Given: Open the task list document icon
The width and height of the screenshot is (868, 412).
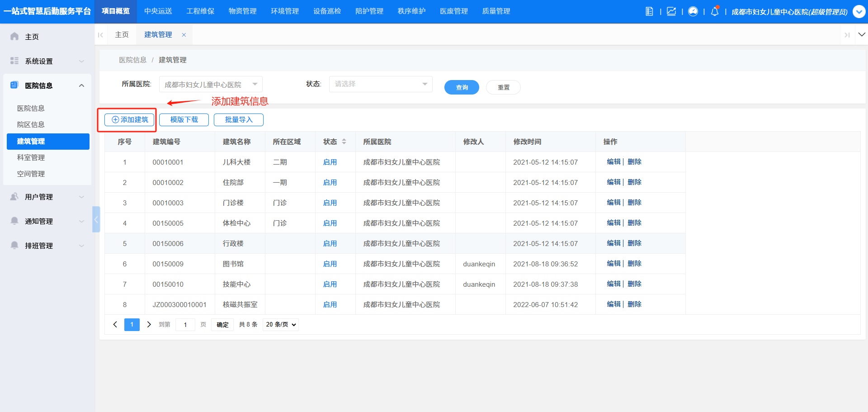Looking at the screenshot, I should [649, 11].
